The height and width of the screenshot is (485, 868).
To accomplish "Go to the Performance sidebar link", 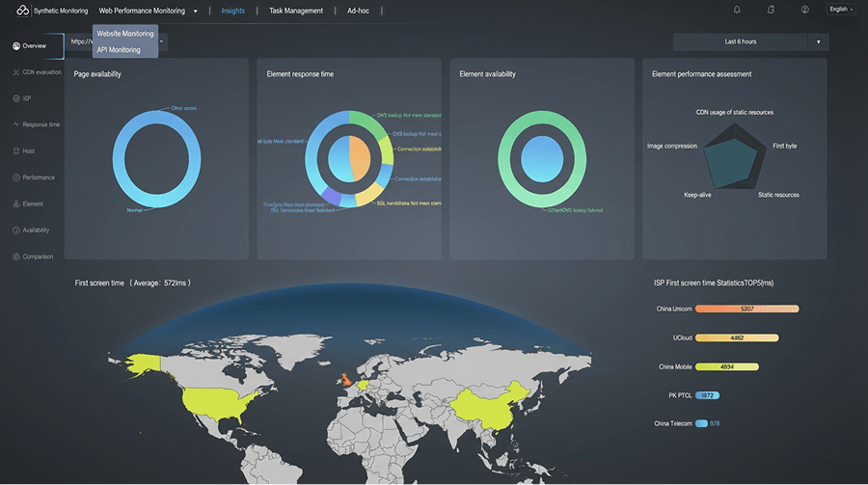I will point(39,177).
